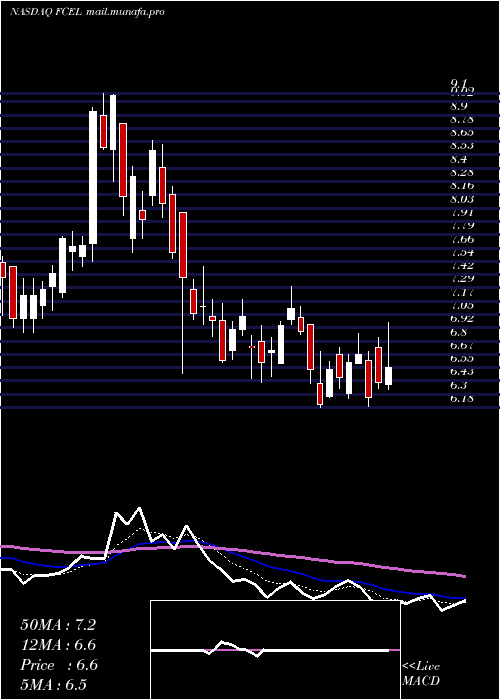The image size is (500, 700).
Task: Click the tallest white candlestick near 8.9
Action: tap(93, 177)
